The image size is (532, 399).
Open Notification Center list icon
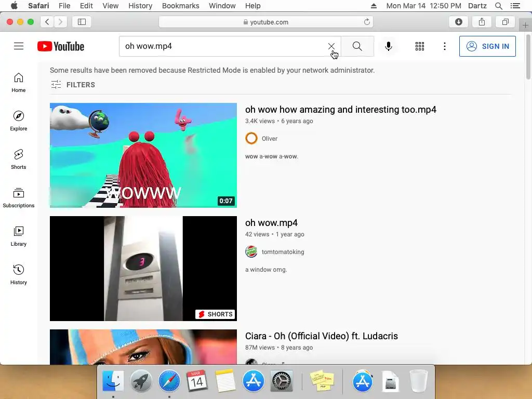coord(515,6)
